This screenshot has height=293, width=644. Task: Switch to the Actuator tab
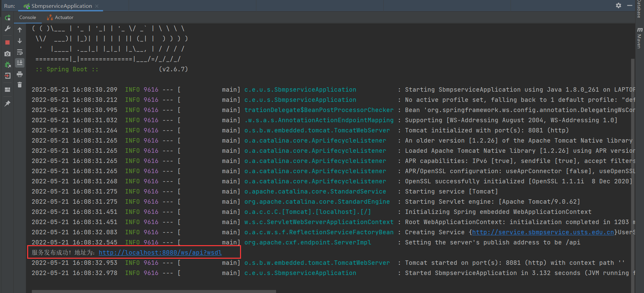point(60,17)
